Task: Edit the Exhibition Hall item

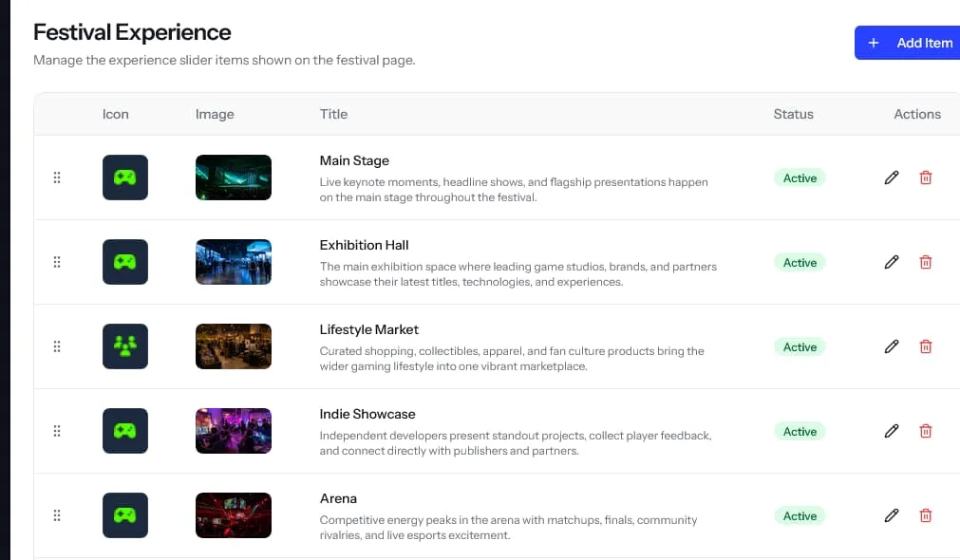Action: click(x=892, y=262)
